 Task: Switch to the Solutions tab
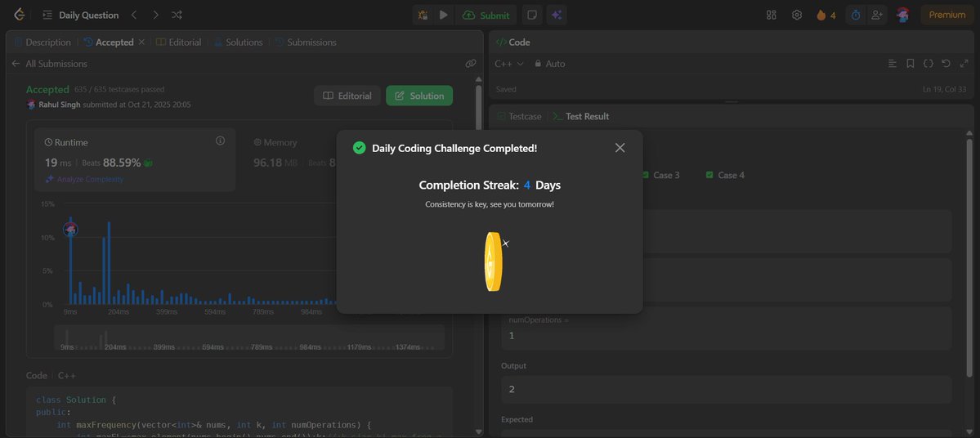[238, 42]
